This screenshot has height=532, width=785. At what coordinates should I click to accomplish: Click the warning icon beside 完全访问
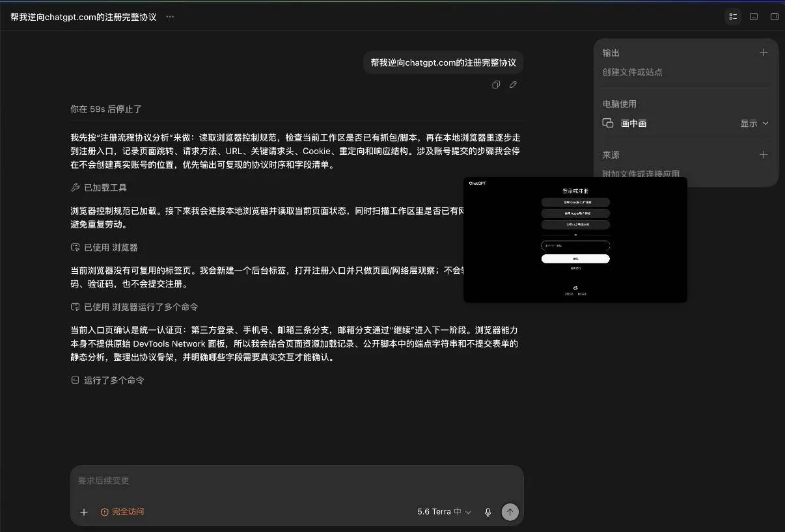[104, 512]
